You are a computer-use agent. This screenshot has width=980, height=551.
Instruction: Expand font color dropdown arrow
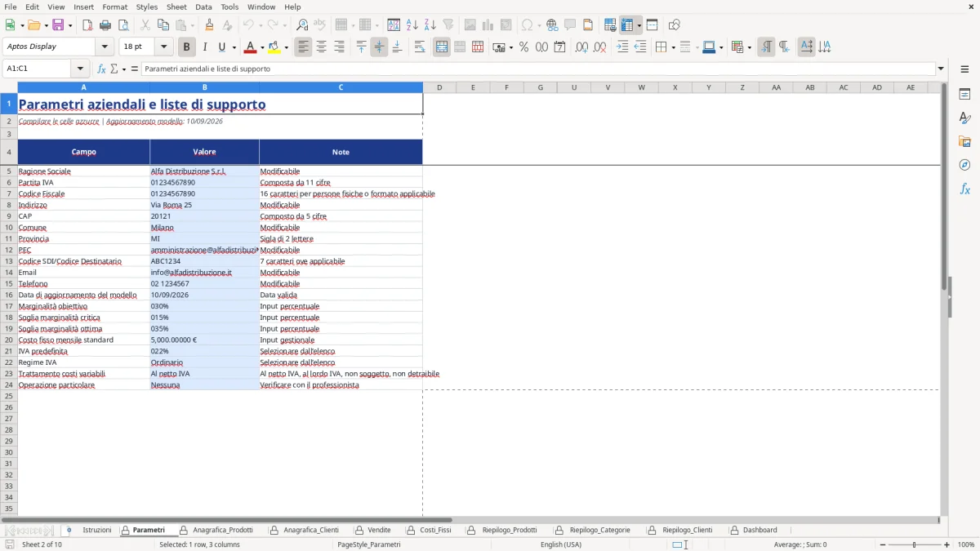262,47
